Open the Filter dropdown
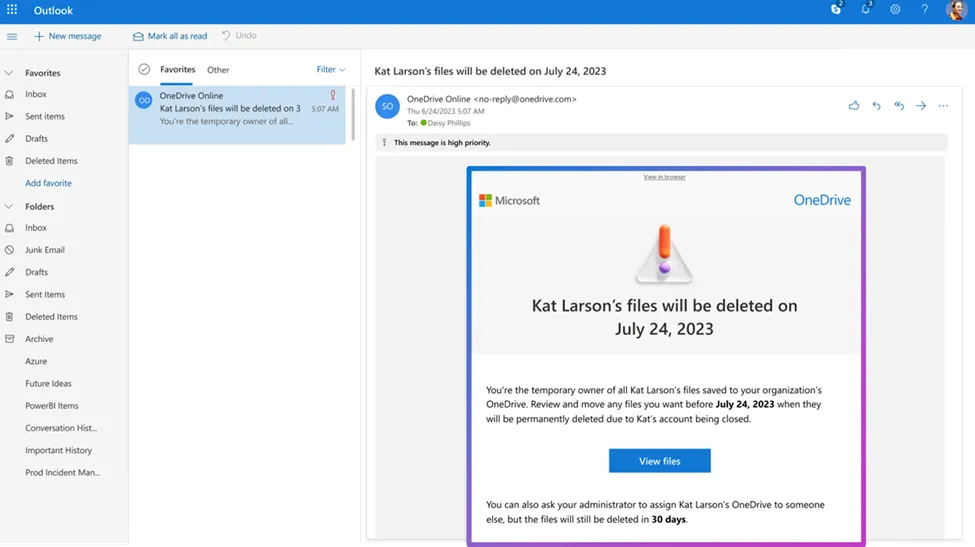This screenshot has height=547, width=975. 330,70
